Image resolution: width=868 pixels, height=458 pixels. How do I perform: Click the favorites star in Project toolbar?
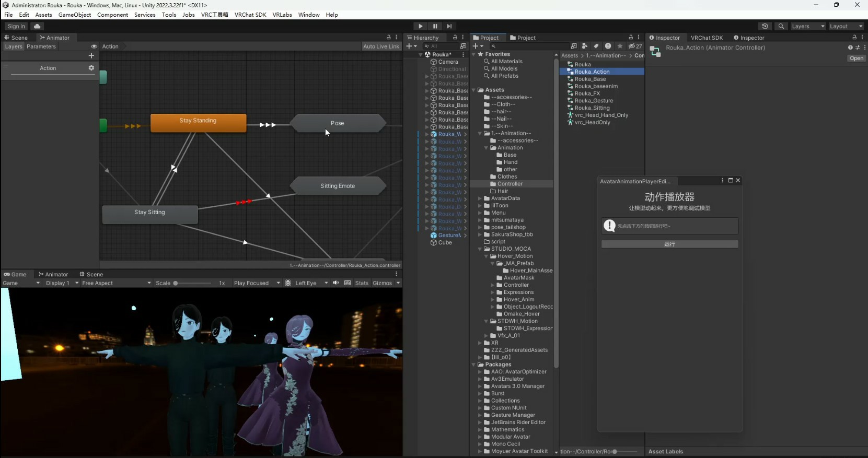coord(620,46)
